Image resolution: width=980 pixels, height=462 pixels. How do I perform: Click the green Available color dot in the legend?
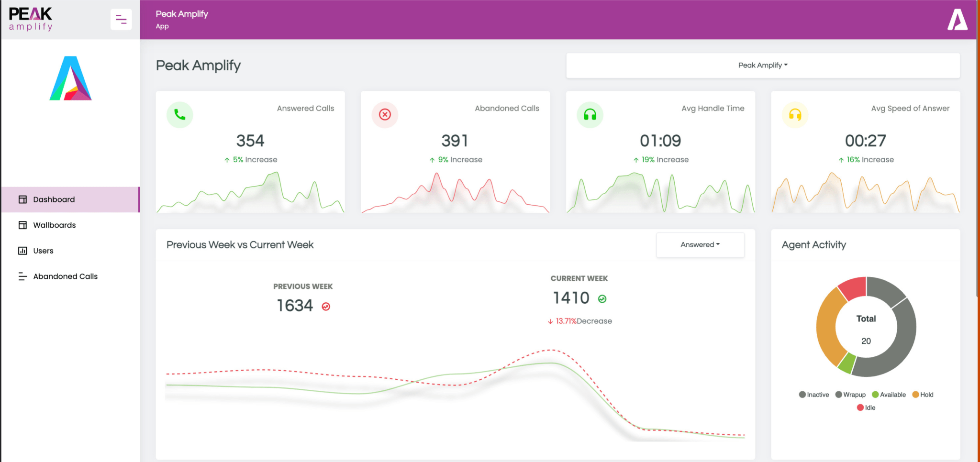pos(876,395)
